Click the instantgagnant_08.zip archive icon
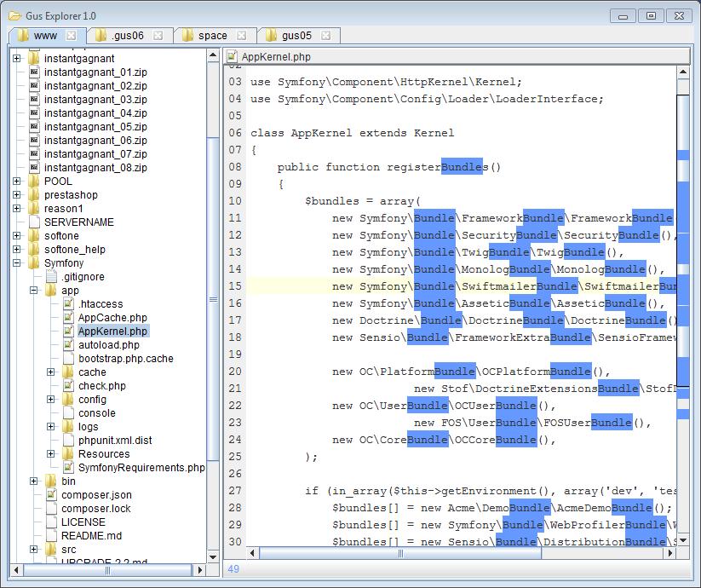Viewport: 701px width, 588px height. click(x=34, y=168)
